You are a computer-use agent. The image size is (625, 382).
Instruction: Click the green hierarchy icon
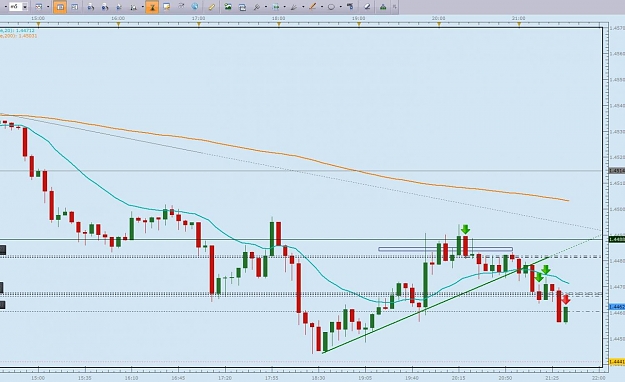click(383, 7)
